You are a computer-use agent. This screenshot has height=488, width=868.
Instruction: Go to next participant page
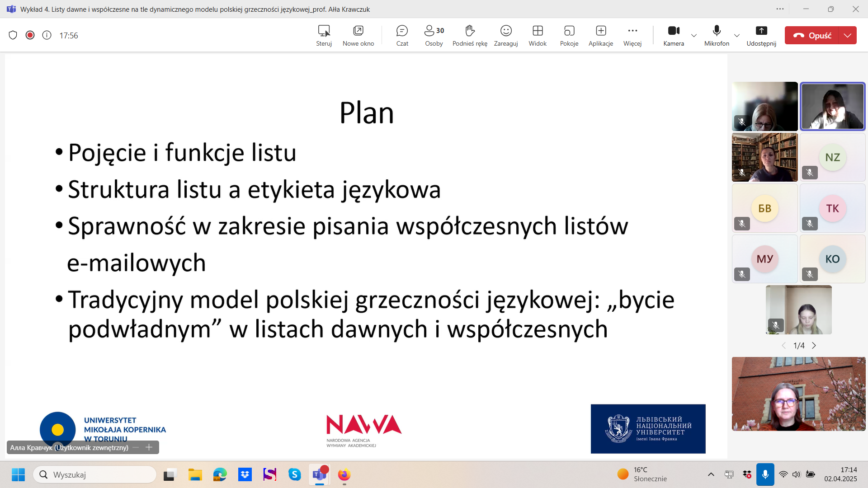click(x=814, y=346)
